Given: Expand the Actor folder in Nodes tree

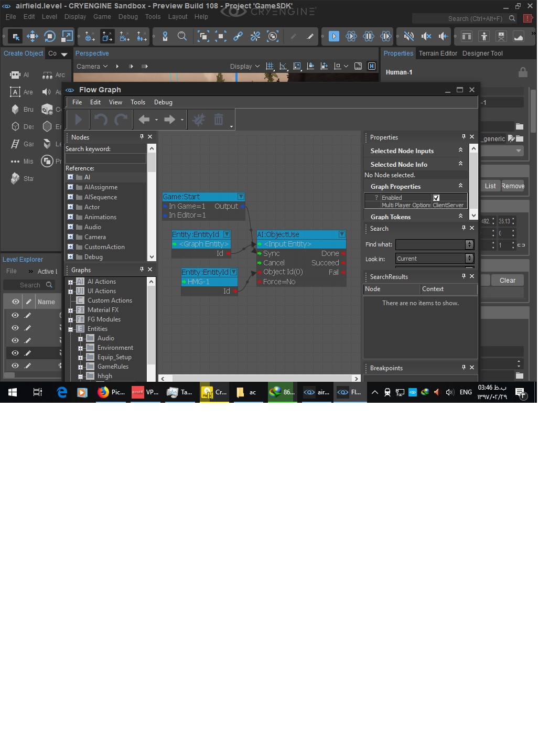Looking at the screenshot, I should point(70,207).
